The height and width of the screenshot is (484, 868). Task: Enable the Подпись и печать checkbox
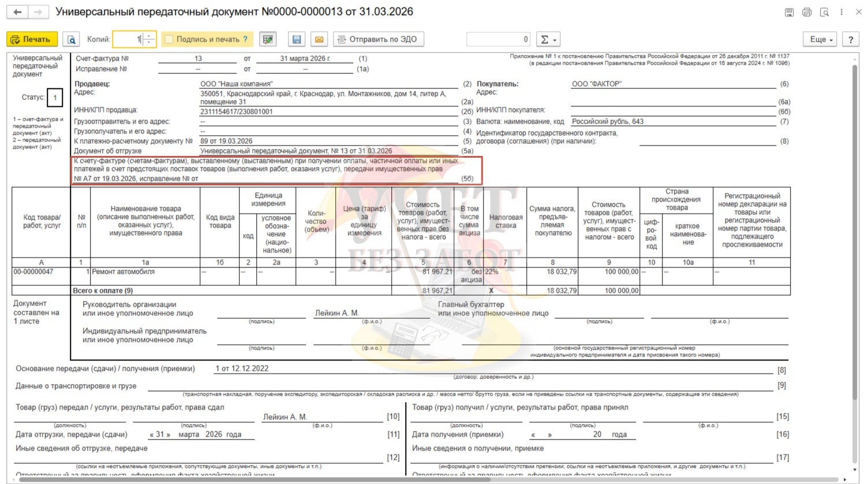click(169, 39)
